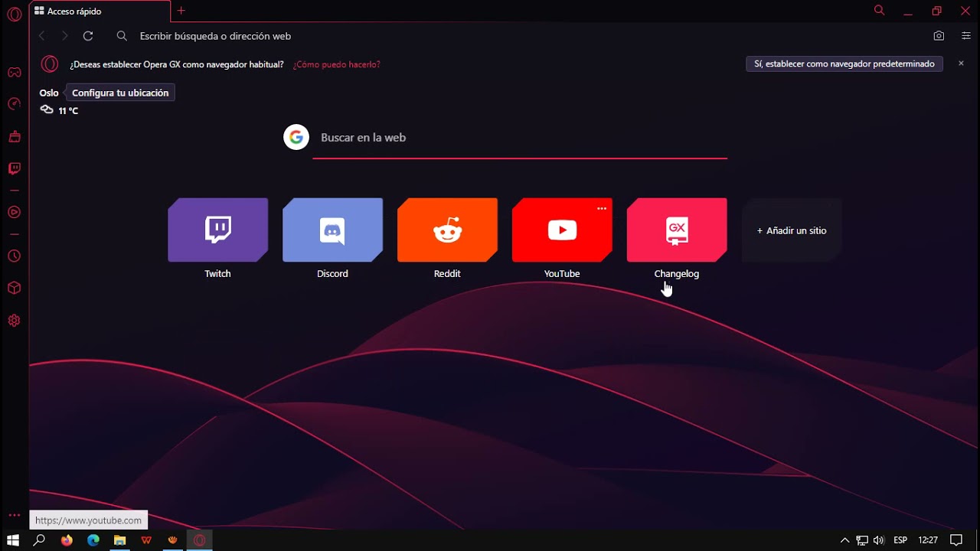Take a snapshot with the camera icon
The width and height of the screenshot is (980, 551).
pos(939,36)
